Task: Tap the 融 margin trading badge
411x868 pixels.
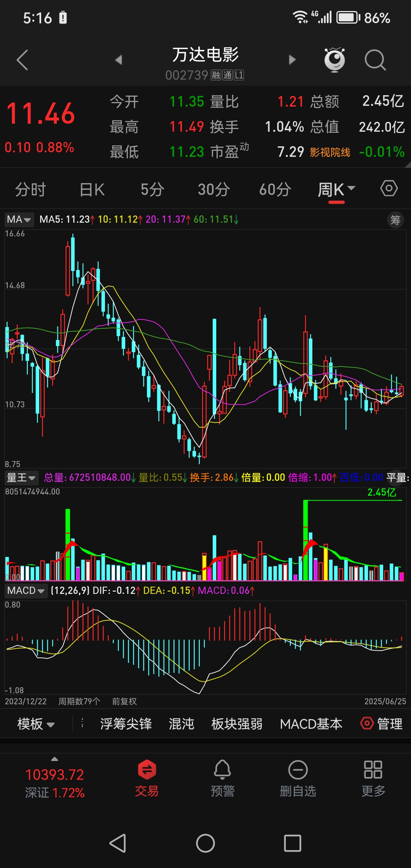Action: pyautogui.click(x=216, y=75)
